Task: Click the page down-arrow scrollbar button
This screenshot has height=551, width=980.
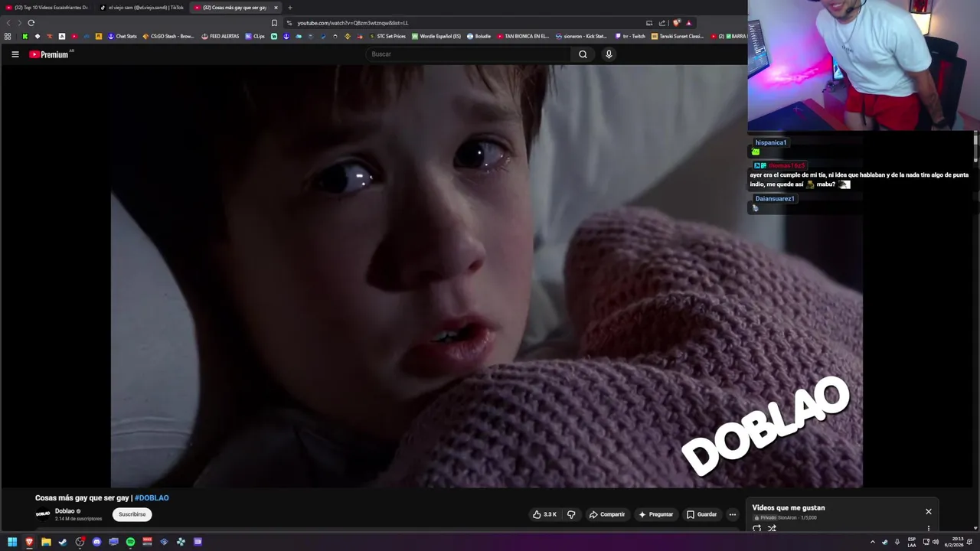Action: click(x=975, y=527)
